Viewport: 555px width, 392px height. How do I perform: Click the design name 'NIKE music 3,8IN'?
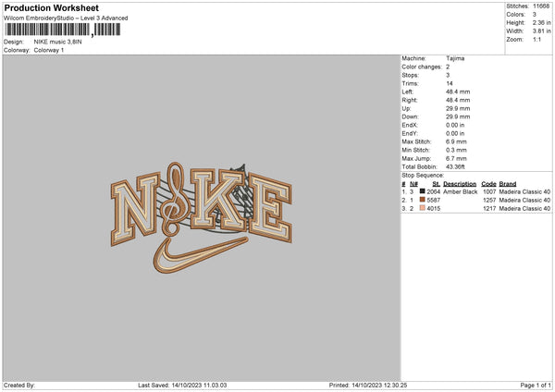[57, 42]
